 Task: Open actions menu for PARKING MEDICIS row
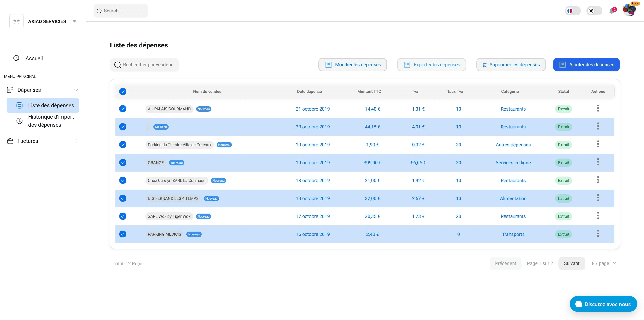tap(598, 234)
